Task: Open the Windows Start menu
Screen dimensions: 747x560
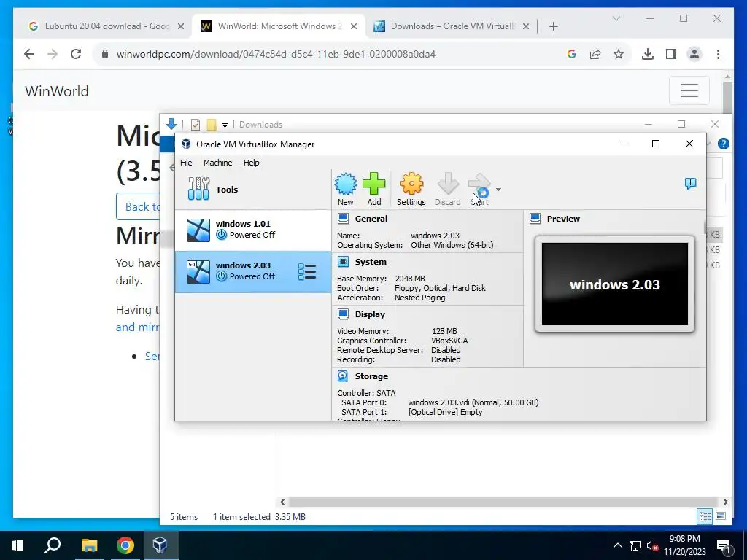Action: pos(18,545)
